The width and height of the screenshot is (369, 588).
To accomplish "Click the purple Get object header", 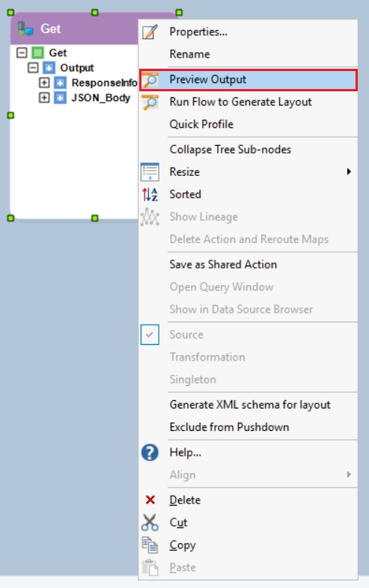I will [74, 29].
